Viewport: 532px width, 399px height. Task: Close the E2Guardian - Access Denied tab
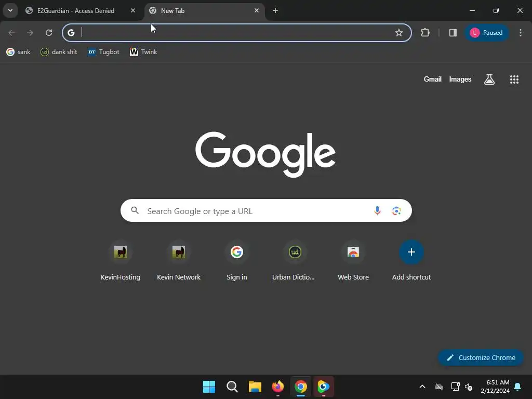tap(133, 10)
